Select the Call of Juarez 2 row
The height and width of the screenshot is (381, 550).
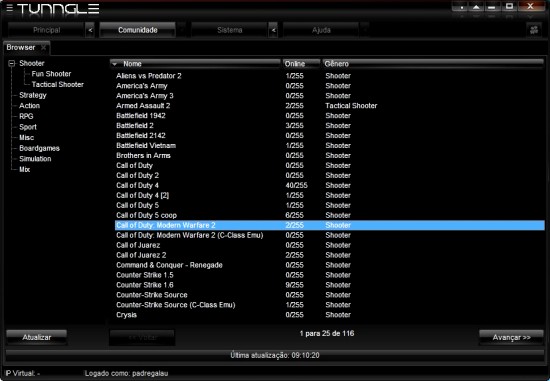point(329,255)
